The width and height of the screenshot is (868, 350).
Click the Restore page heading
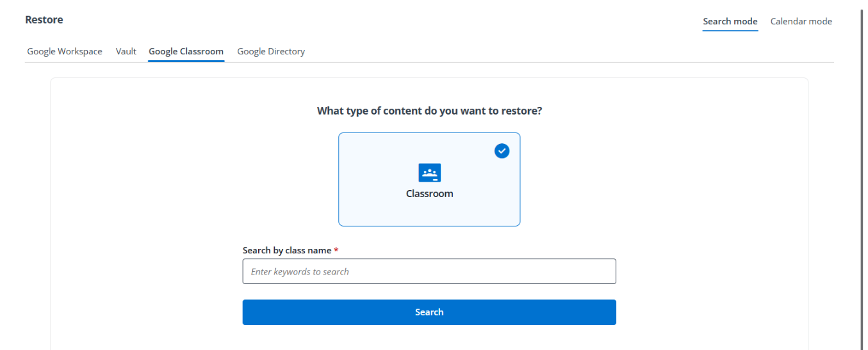click(44, 20)
